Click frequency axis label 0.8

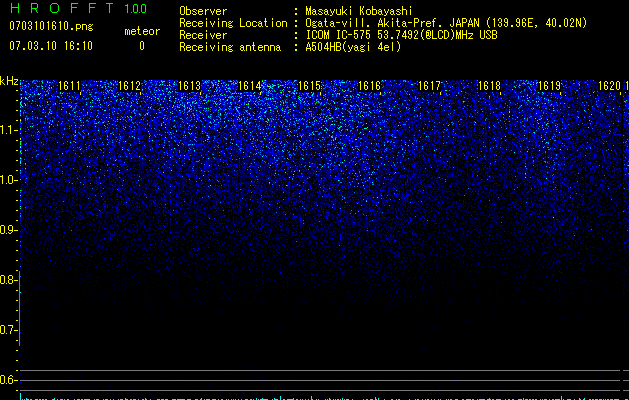point(8,280)
